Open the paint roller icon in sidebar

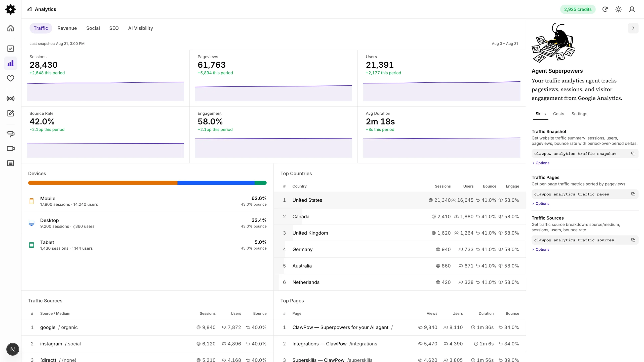(x=11, y=133)
